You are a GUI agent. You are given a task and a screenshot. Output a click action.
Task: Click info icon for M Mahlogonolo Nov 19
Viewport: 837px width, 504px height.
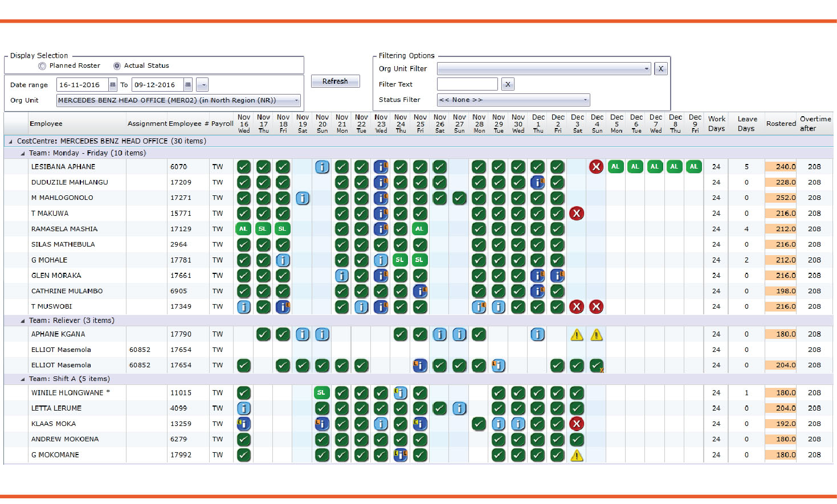point(303,198)
